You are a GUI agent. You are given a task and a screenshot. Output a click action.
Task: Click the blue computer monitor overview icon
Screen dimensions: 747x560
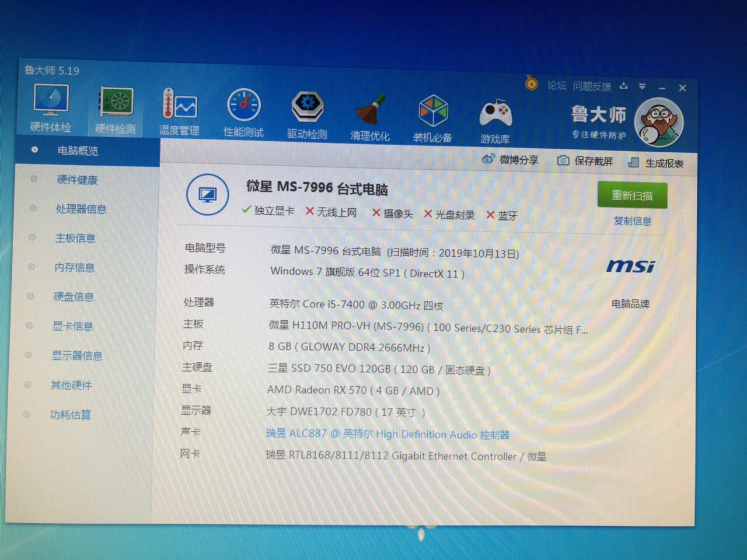click(x=207, y=194)
